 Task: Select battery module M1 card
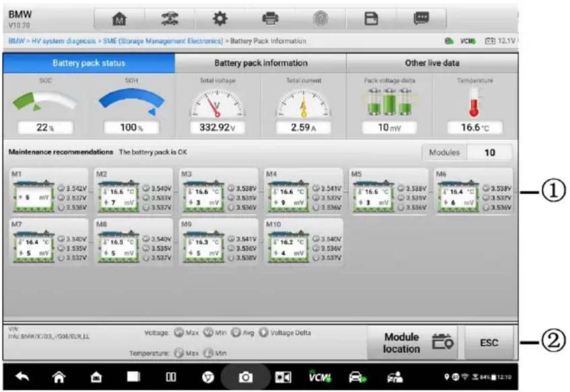[49, 191]
